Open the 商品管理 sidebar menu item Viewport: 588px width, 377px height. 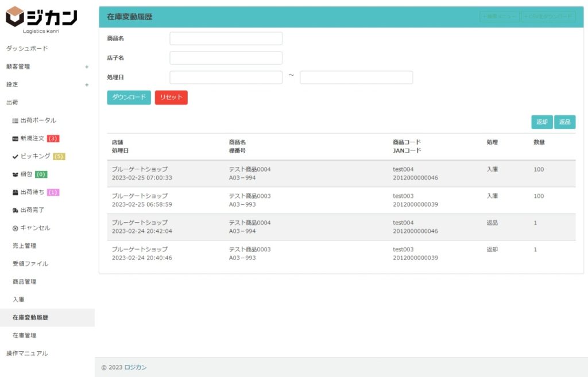coord(24,282)
